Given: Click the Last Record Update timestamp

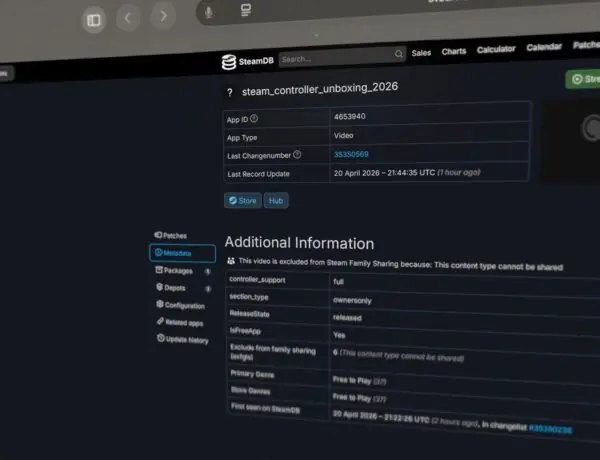Looking at the screenshot, I should pos(407,173).
